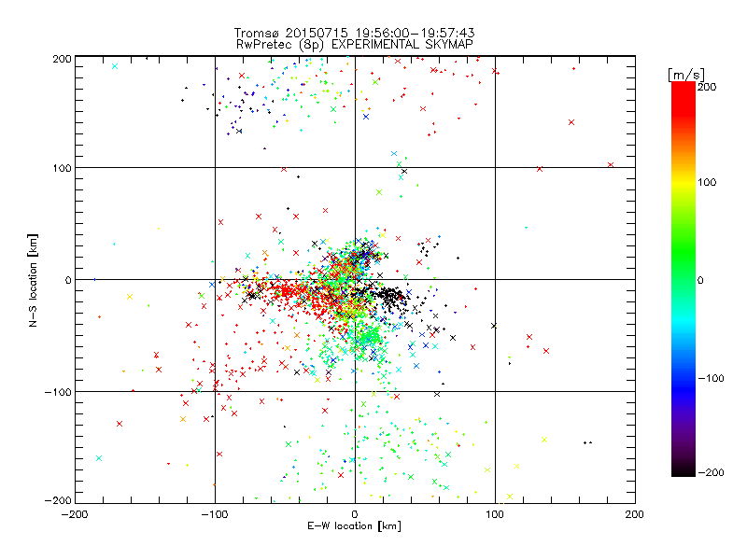The image size is (747, 560).
Task: Click the title line 'Tromsø 20150715 19:56:00-19:57:43'
Action: [355, 33]
